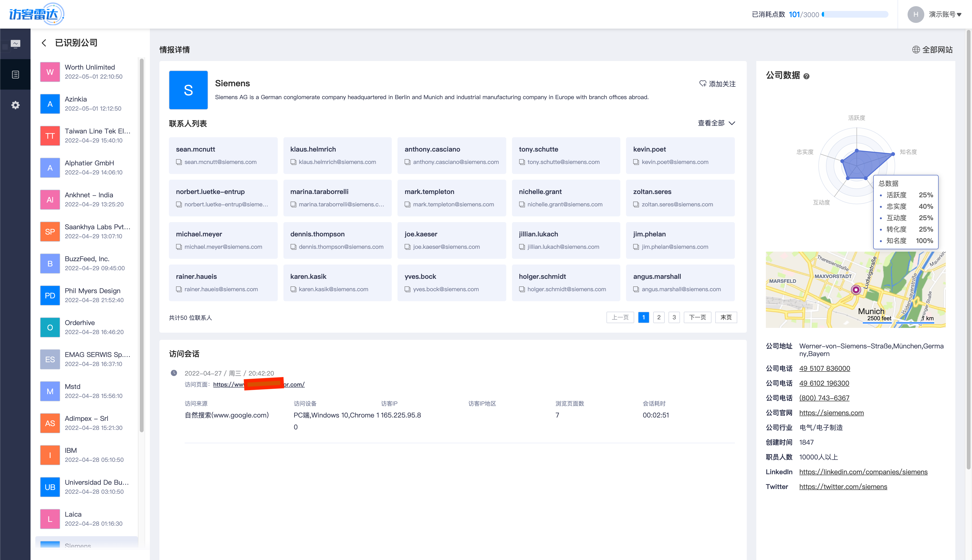Click the Munich map location marker
The width and height of the screenshot is (972, 560).
click(856, 290)
